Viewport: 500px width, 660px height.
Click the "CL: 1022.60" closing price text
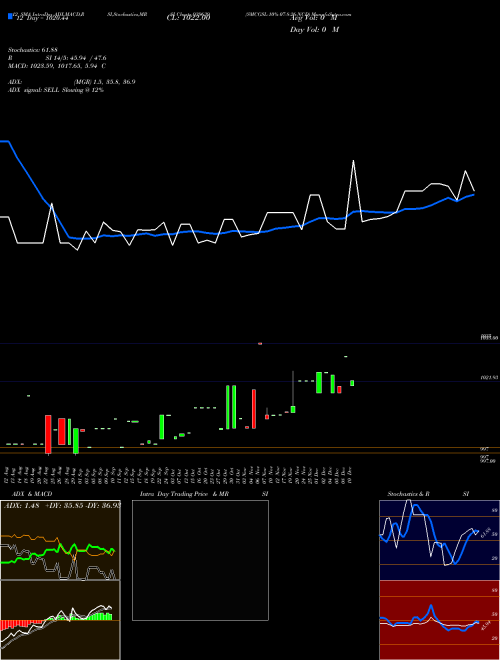pyautogui.click(x=188, y=17)
